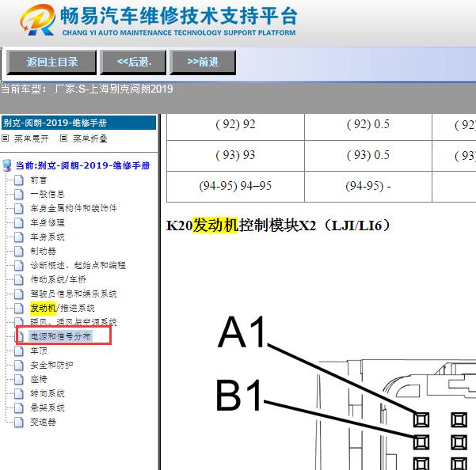476x470 pixels.
Task: Go forward with the >>前进 button
Action: coord(203,63)
